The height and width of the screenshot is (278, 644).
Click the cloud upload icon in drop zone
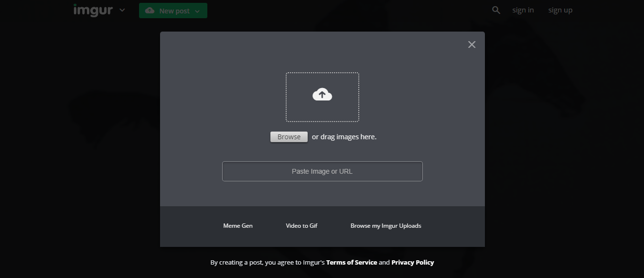(322, 94)
